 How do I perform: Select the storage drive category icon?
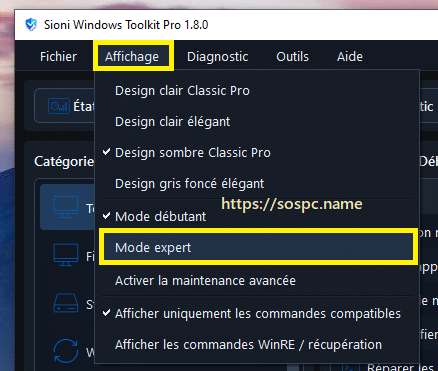tap(66, 303)
